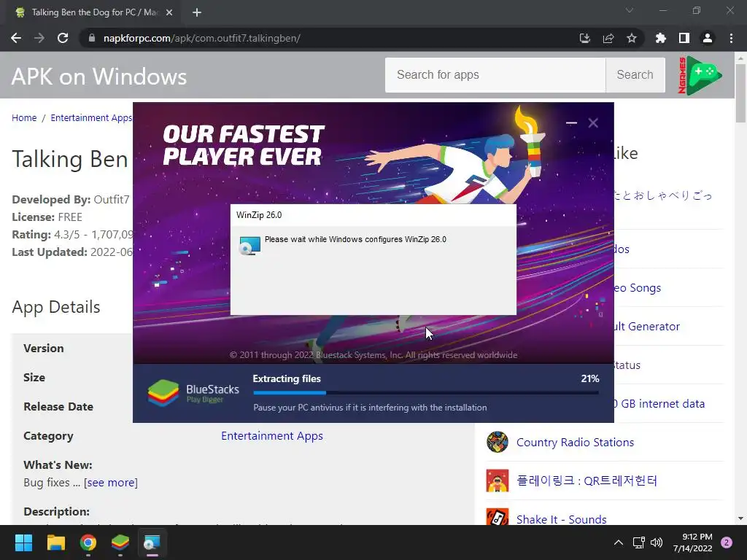Close the Talking Ben browser tab
The height and width of the screenshot is (560, 747).
[169, 12]
